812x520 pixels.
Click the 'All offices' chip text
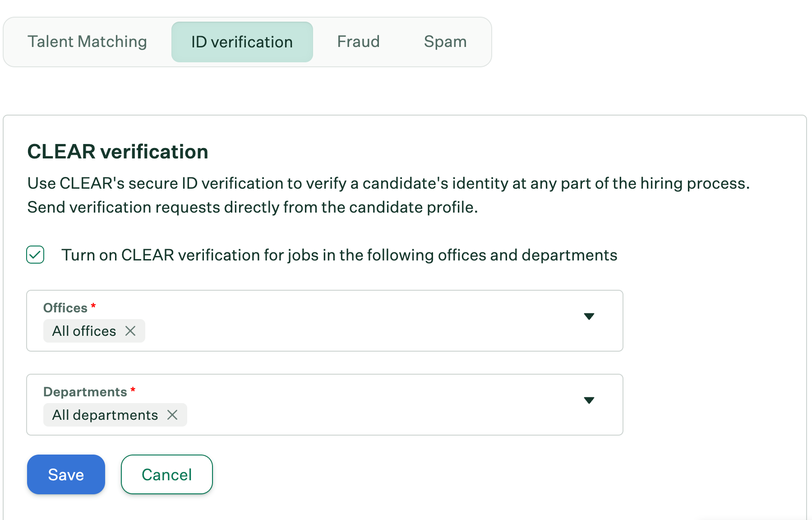point(84,331)
